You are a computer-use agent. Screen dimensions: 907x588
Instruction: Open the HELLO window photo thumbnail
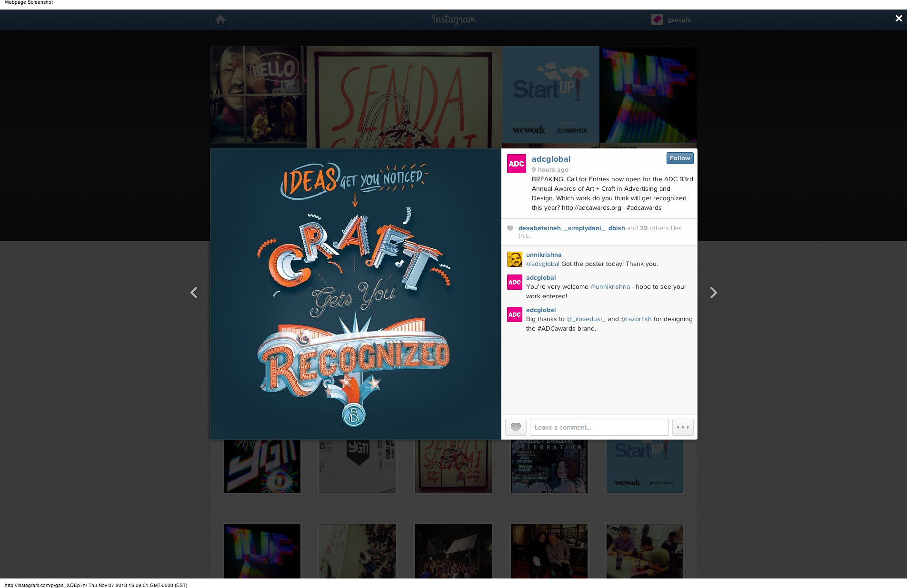pos(259,94)
